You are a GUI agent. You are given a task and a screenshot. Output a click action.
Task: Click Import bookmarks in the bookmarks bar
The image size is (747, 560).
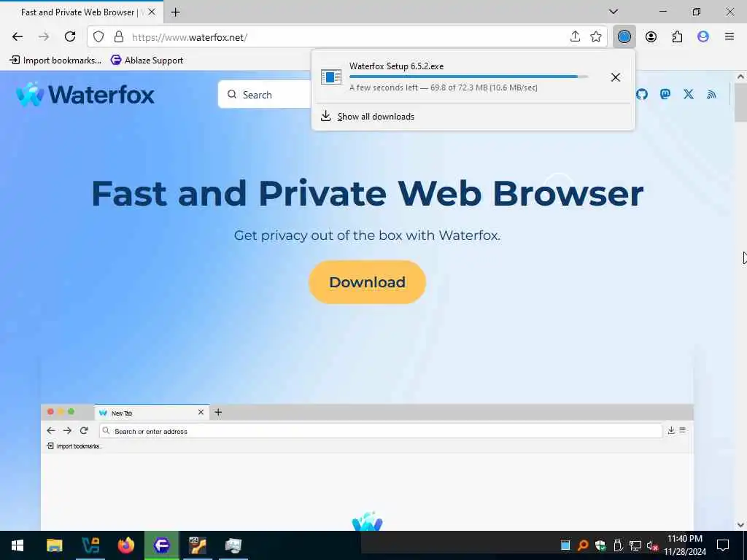point(55,60)
